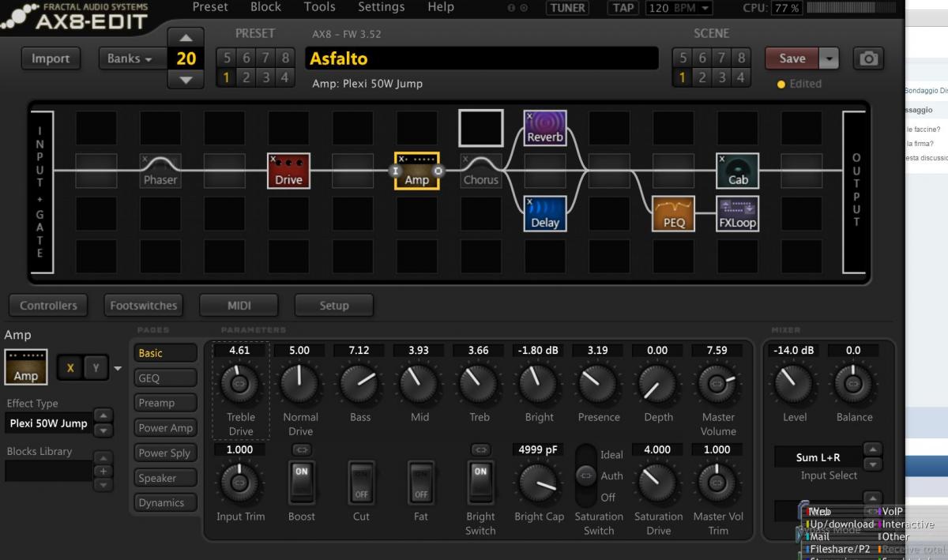This screenshot has width=948, height=560.
Task: Toggle the Boost switch
Action: point(301,482)
